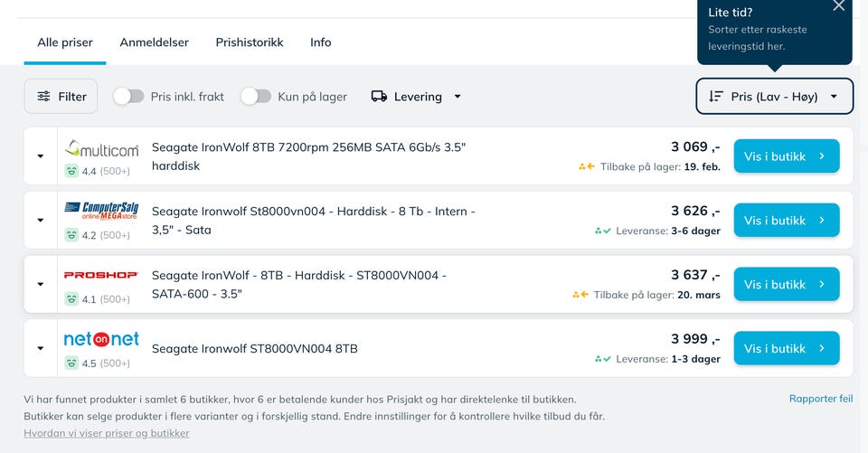The width and height of the screenshot is (868, 453).
Task: Enable 'Kun på lager' switch
Action: coord(256,97)
